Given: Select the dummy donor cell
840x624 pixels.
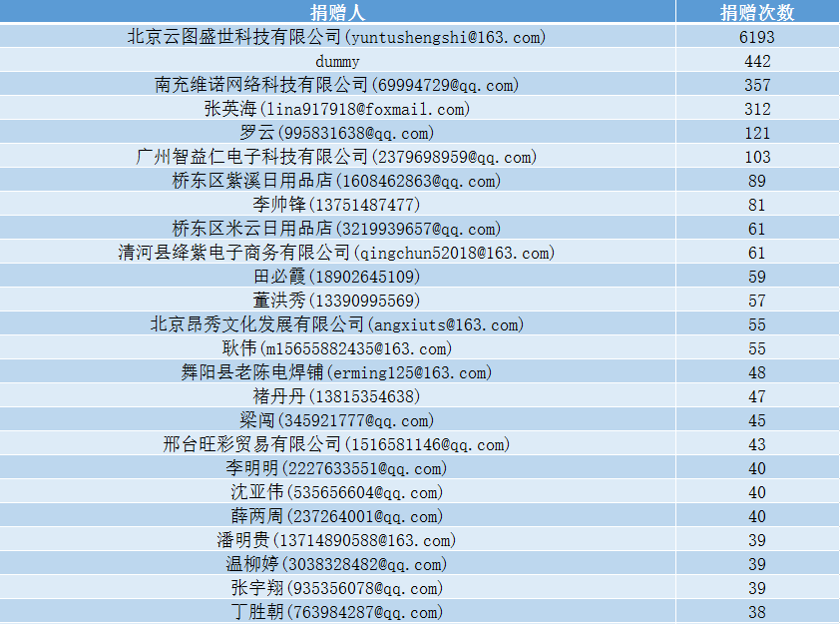Looking at the screenshot, I should point(337,61).
